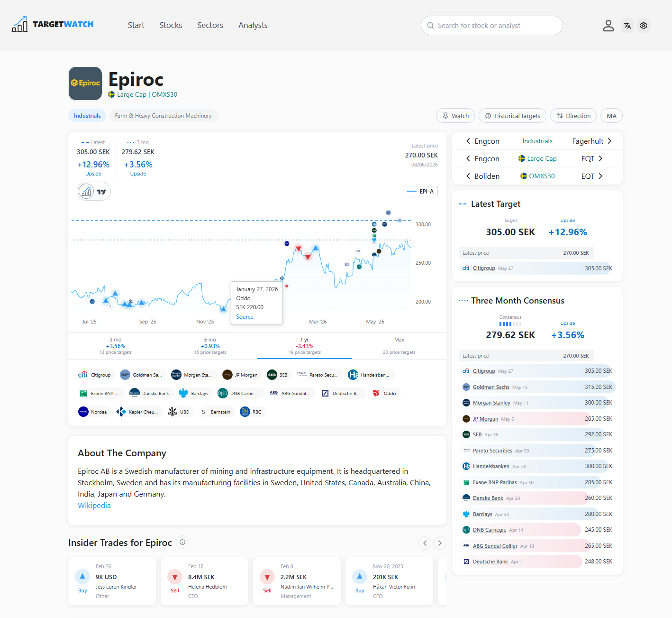672x618 pixels.
Task: Click the Buy arrow icon on Håkan Victor Folin's trade
Action: tap(360, 576)
